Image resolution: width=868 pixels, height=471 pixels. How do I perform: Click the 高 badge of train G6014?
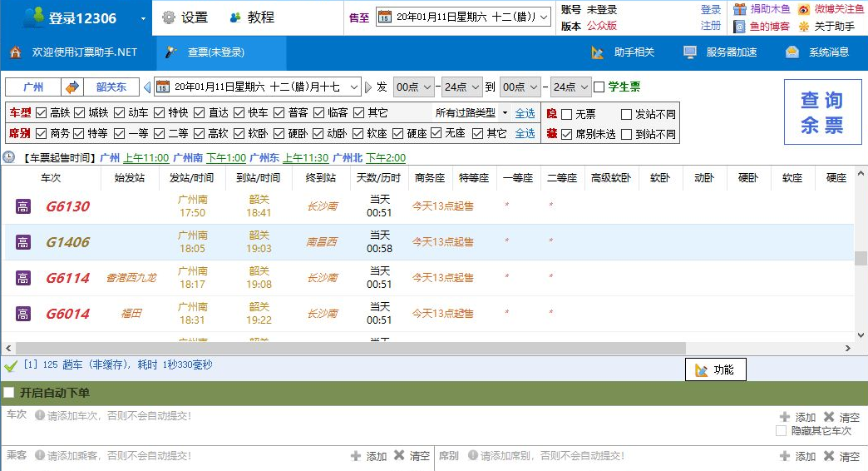tap(22, 314)
